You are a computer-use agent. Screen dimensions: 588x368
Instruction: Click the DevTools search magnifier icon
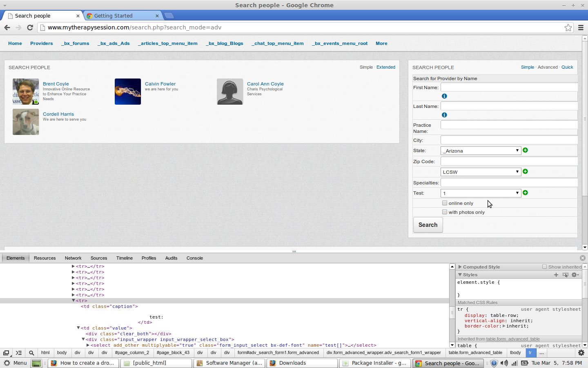pyautogui.click(x=31, y=353)
